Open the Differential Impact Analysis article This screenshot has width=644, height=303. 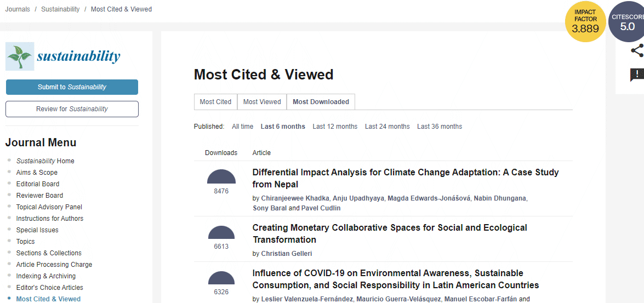(x=406, y=178)
